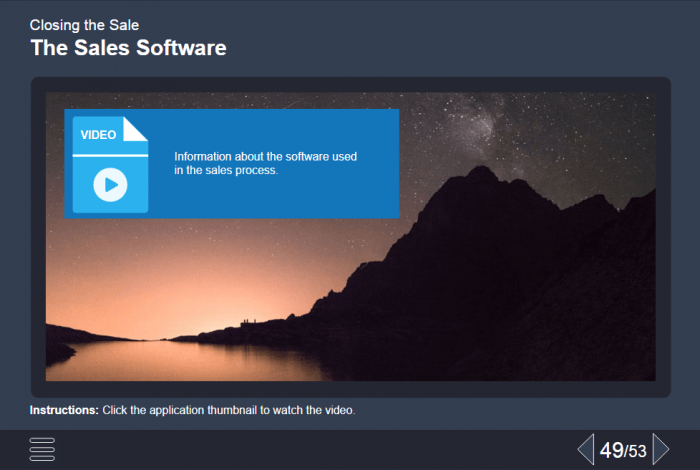Click the total page count 53
The height and width of the screenshot is (470, 700).
point(637,453)
